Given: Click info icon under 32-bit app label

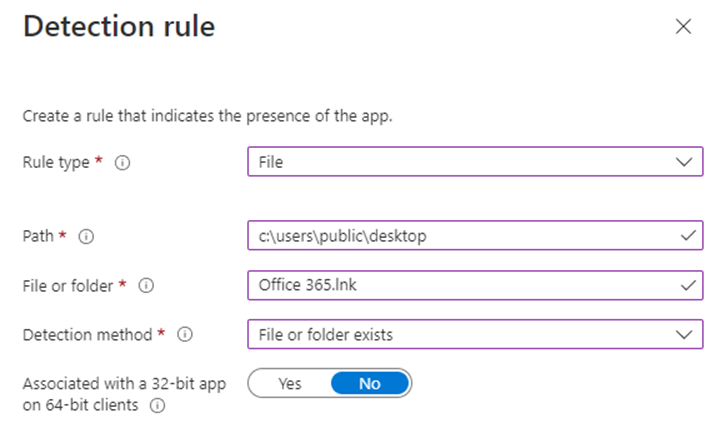Looking at the screenshot, I should point(158,406).
